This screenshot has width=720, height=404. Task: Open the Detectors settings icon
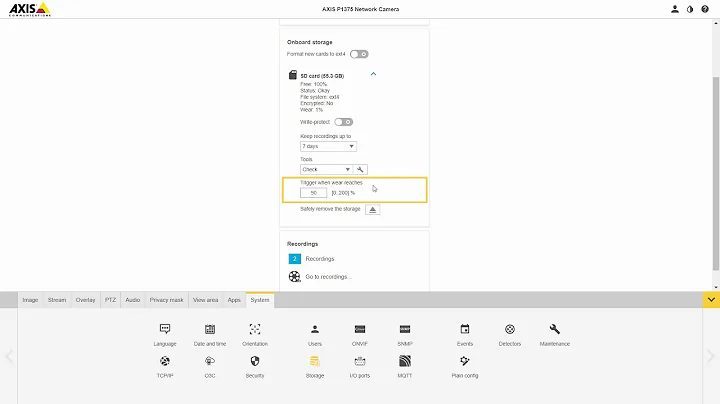[510, 329]
